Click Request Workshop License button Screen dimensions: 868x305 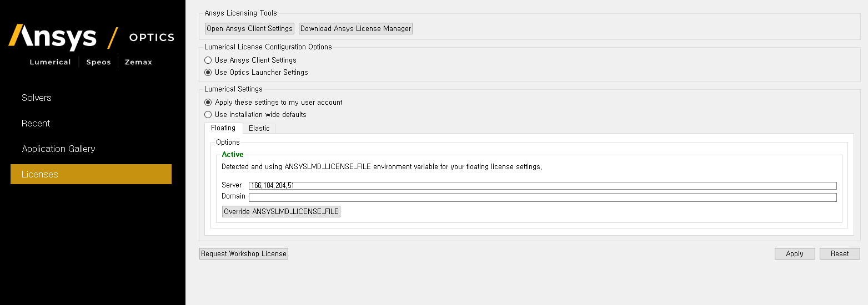(x=244, y=253)
